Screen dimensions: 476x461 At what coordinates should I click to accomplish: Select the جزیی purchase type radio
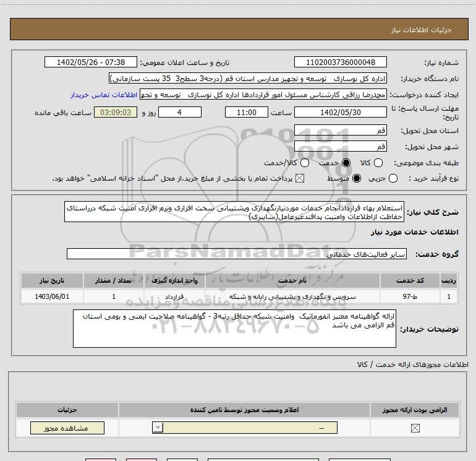click(x=393, y=178)
